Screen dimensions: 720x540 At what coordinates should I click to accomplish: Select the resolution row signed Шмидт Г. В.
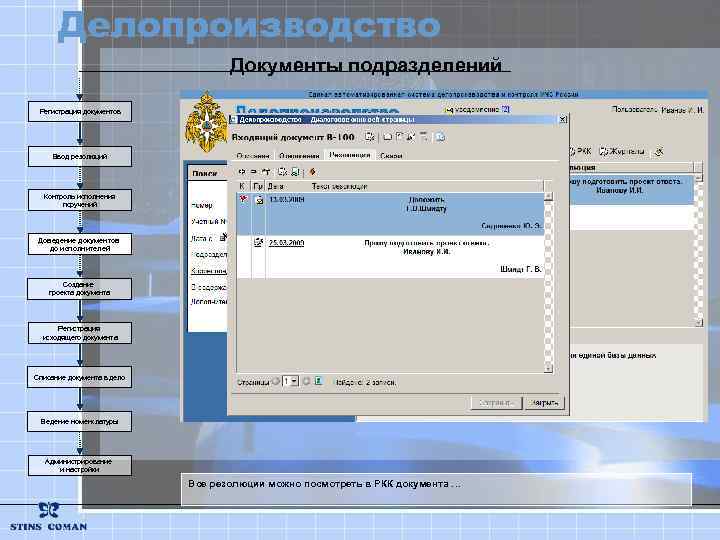click(390, 256)
